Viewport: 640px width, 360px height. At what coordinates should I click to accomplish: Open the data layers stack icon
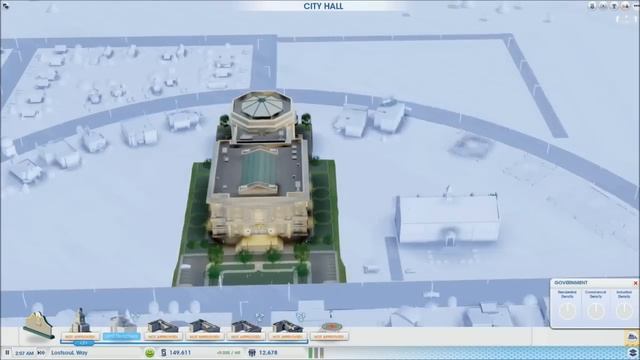click(633, 352)
